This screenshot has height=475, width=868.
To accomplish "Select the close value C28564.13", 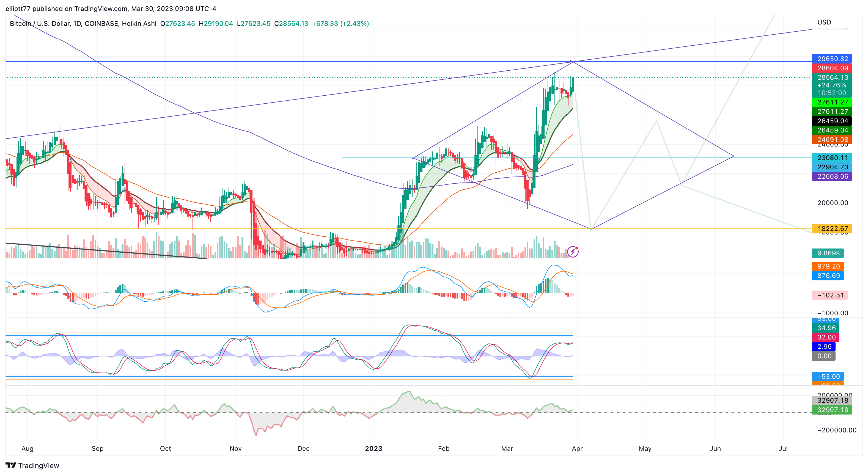I will tap(292, 24).
